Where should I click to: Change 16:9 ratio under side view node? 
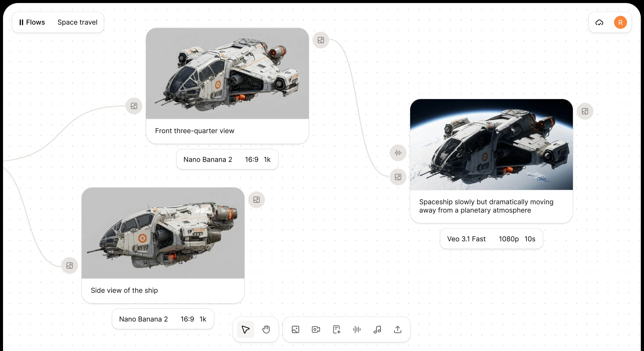tap(187, 319)
